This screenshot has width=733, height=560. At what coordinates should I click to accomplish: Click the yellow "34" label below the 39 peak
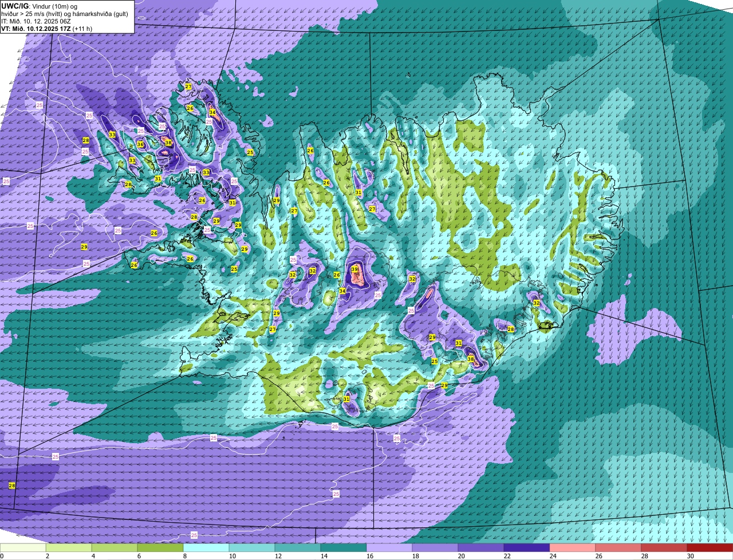(342, 291)
